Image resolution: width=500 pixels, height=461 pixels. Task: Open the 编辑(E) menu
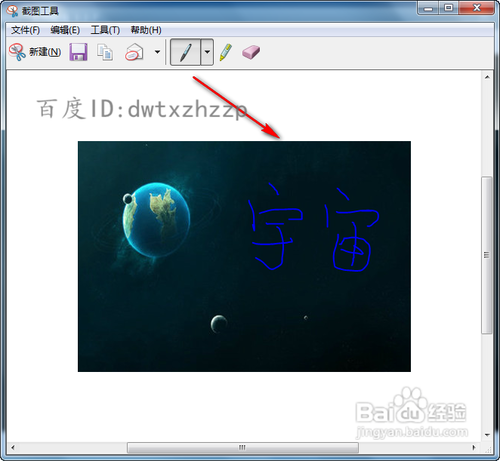[x=65, y=30]
